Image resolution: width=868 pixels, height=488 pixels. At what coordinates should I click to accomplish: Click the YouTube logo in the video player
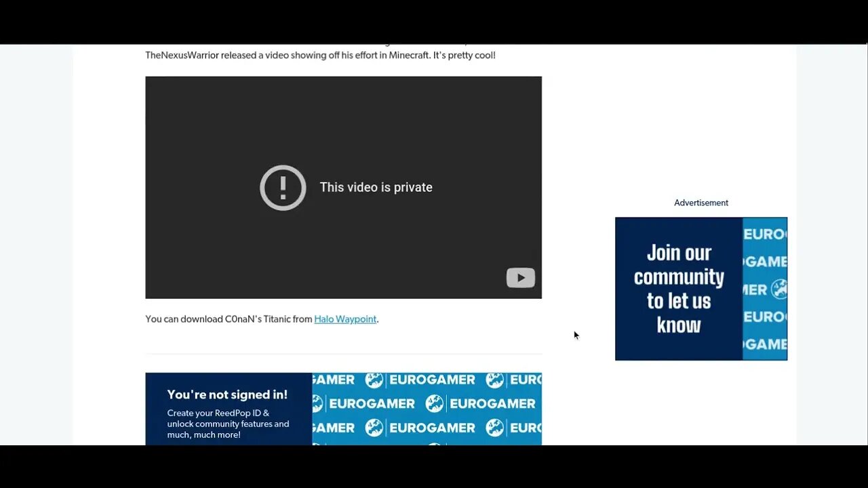(521, 278)
